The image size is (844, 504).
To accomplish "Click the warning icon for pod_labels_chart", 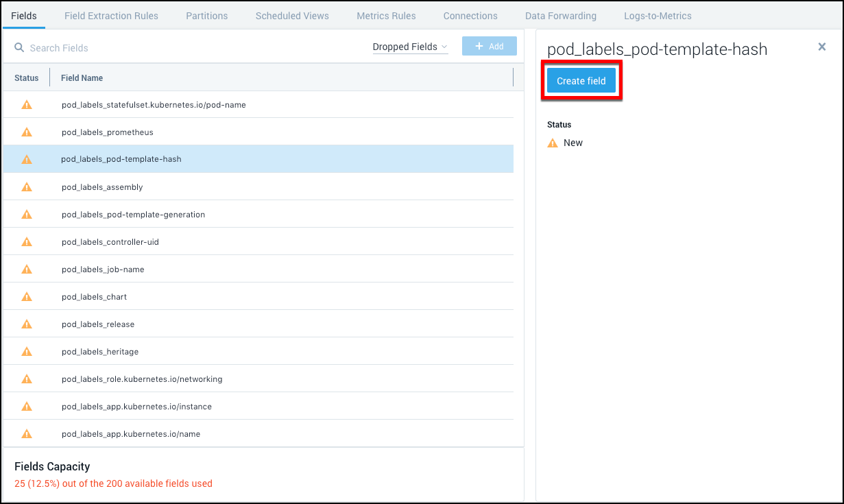I will (x=27, y=297).
